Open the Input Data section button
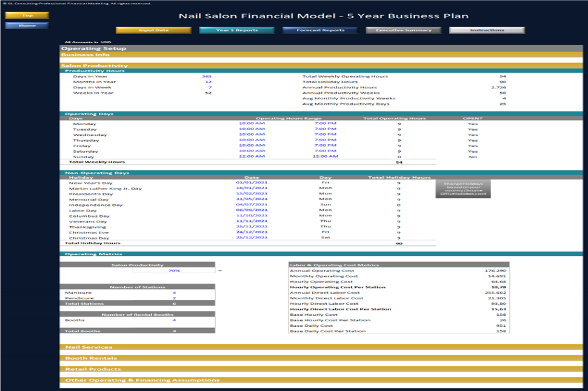 (154, 30)
